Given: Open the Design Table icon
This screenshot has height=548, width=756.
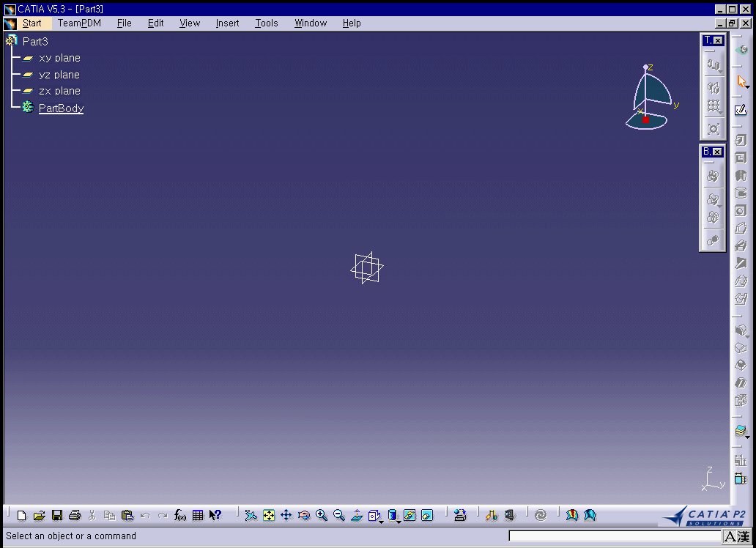Looking at the screenshot, I should click(x=198, y=515).
